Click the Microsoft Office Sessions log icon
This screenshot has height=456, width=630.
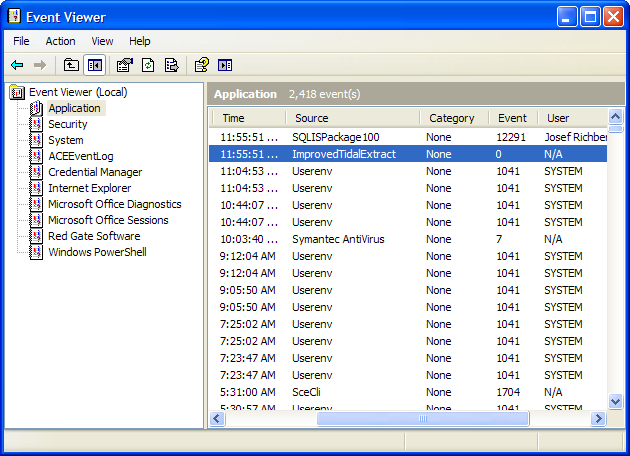(x=37, y=220)
